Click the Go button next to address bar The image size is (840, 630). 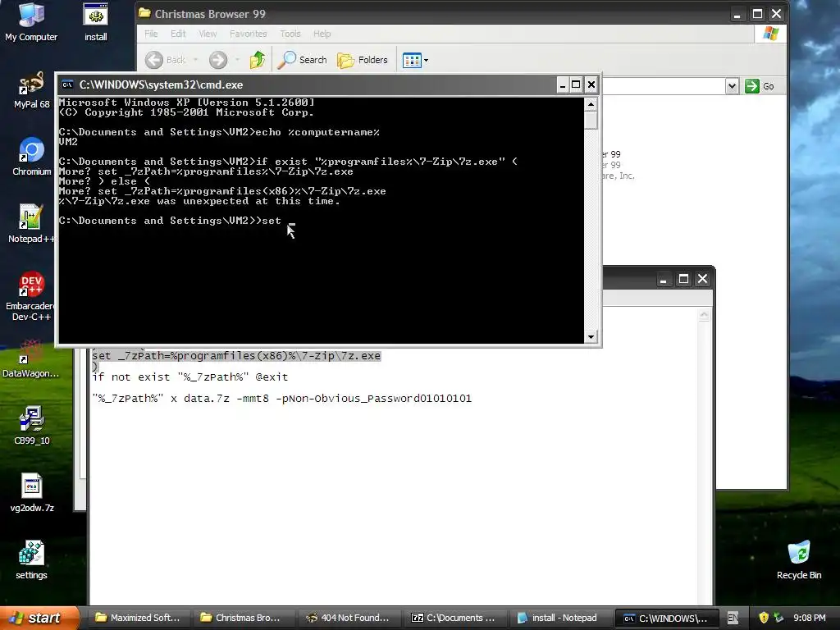pyautogui.click(x=760, y=85)
